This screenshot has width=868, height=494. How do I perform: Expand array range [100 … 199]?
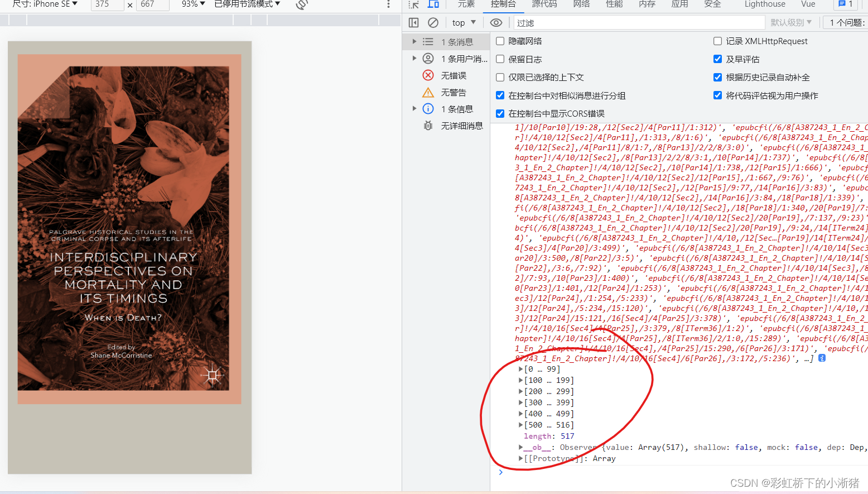520,380
